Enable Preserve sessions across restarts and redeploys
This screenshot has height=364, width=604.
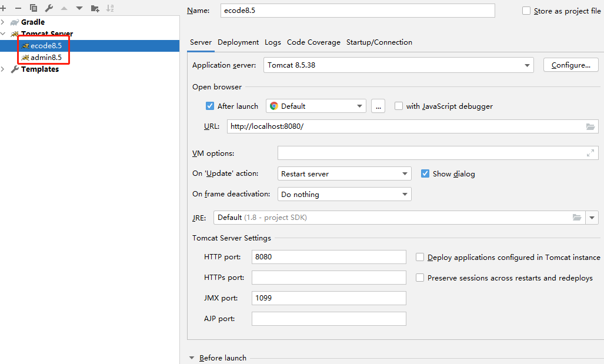tap(420, 278)
